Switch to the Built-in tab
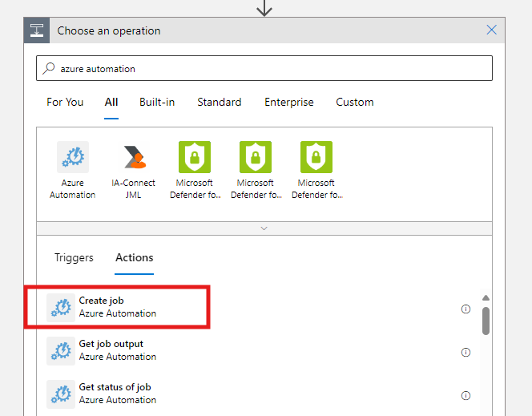The image size is (532, 416). click(157, 102)
